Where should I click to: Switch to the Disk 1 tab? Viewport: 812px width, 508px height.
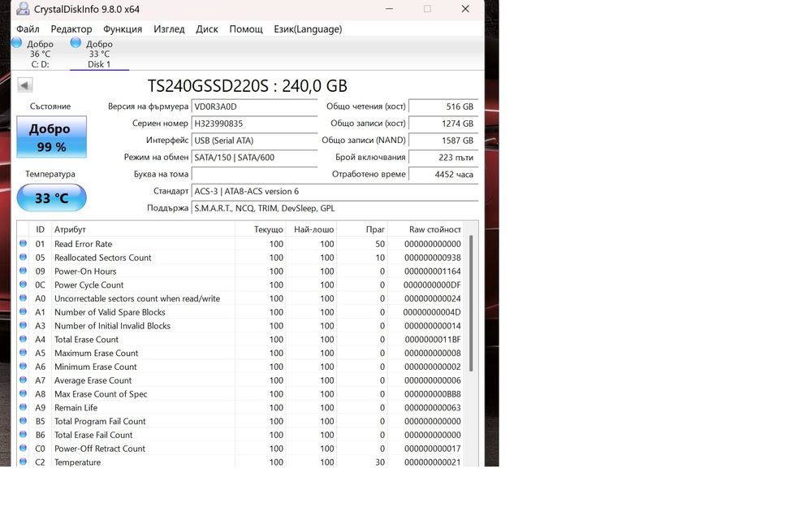[x=99, y=54]
